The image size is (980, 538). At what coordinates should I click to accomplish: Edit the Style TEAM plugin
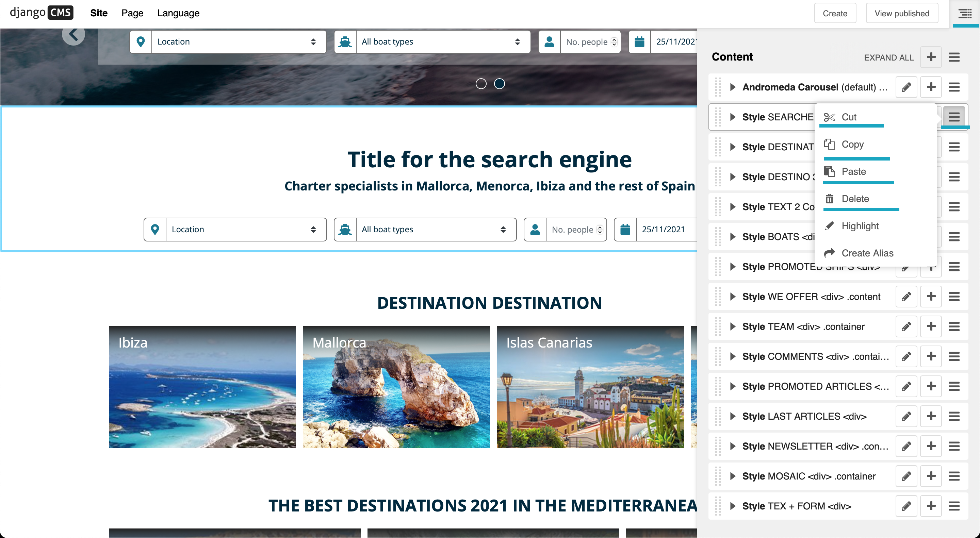[x=906, y=326]
